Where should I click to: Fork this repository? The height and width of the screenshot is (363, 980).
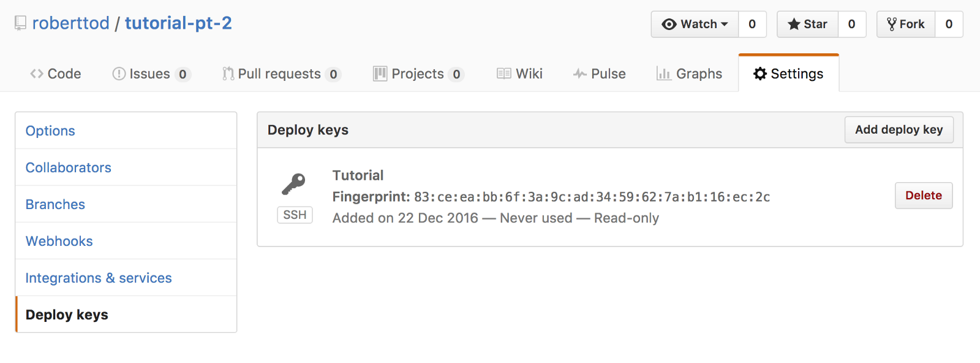tap(906, 24)
